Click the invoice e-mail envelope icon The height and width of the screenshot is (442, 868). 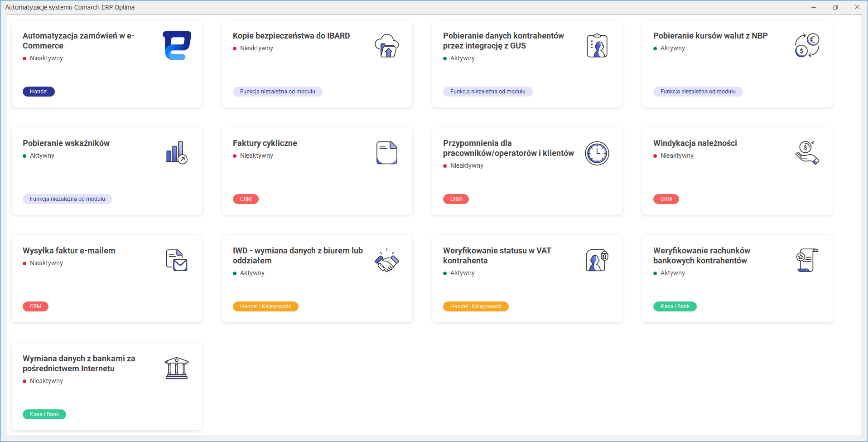[177, 260]
